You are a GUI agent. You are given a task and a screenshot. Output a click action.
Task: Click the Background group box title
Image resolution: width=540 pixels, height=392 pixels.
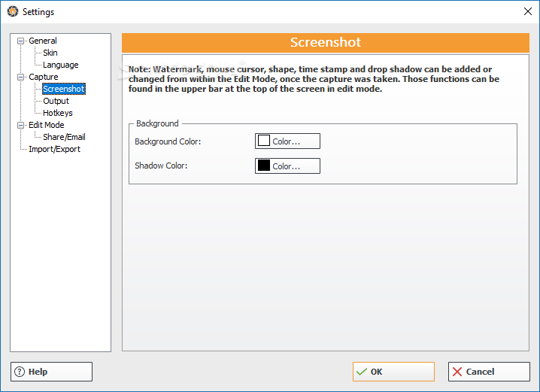click(x=157, y=123)
